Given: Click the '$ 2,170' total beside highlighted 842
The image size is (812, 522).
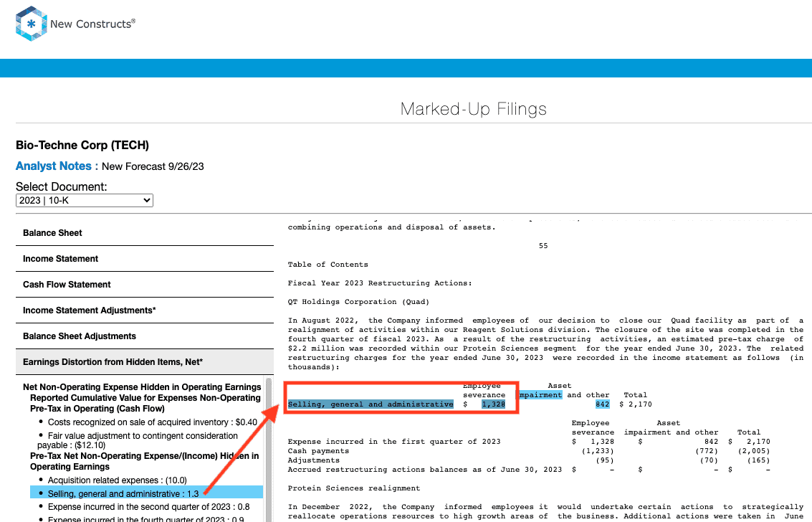Looking at the screenshot, I should [636, 404].
